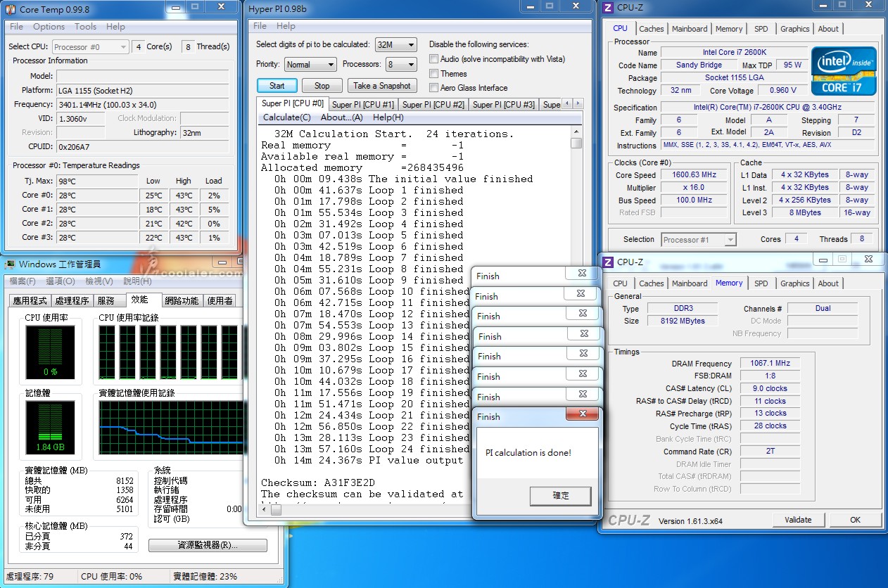Image resolution: width=888 pixels, height=588 pixels.
Task: Click the Validate button in CPU-Z
Action: pyautogui.click(x=798, y=520)
